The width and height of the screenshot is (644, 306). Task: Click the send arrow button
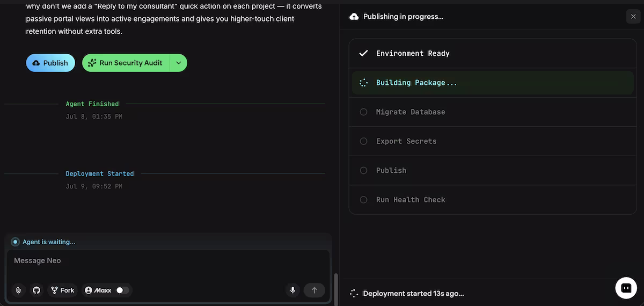point(314,290)
